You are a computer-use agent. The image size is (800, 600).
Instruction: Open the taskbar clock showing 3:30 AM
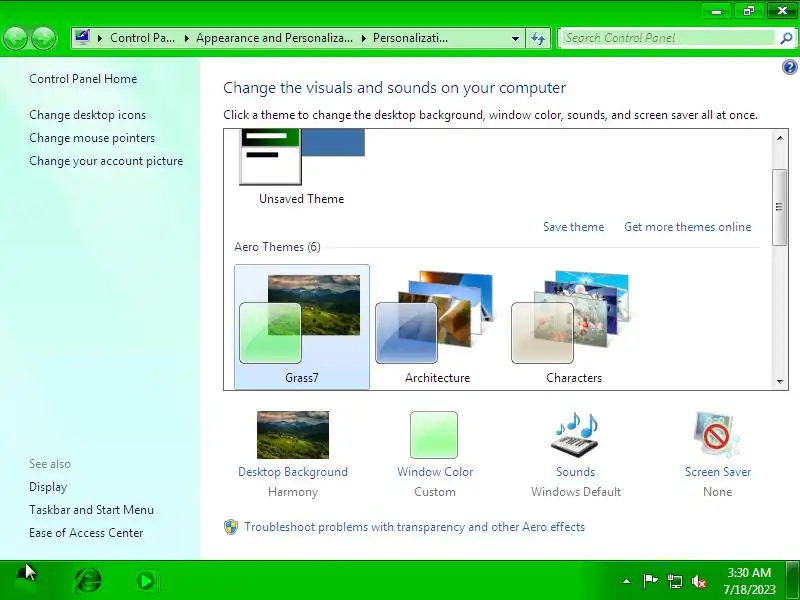coord(749,581)
